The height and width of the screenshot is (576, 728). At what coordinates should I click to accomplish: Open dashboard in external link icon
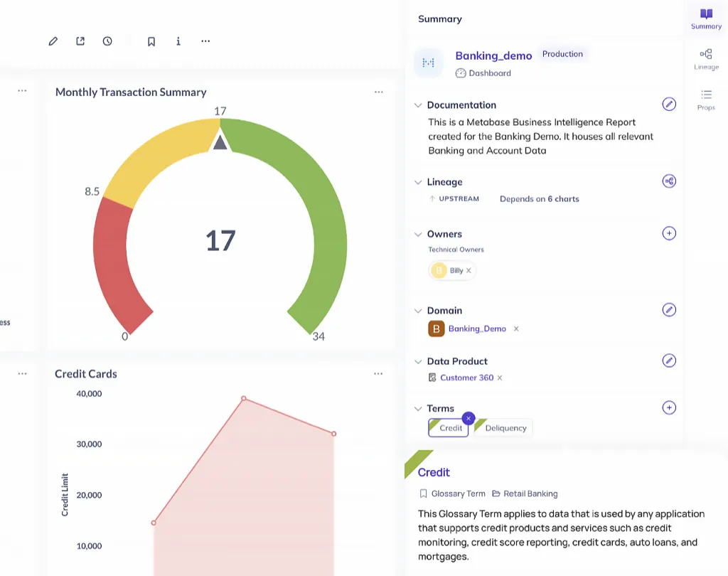coord(80,41)
